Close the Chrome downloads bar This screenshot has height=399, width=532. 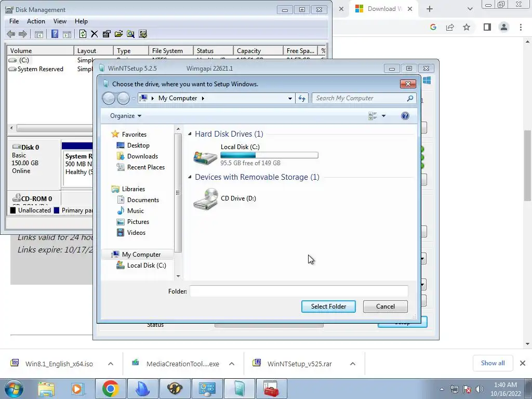coord(523,363)
